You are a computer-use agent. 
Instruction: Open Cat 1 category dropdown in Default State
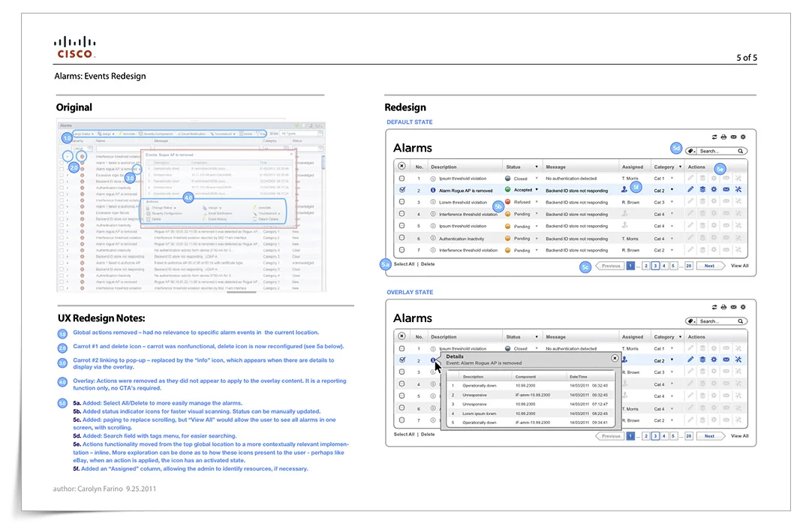[672, 178]
